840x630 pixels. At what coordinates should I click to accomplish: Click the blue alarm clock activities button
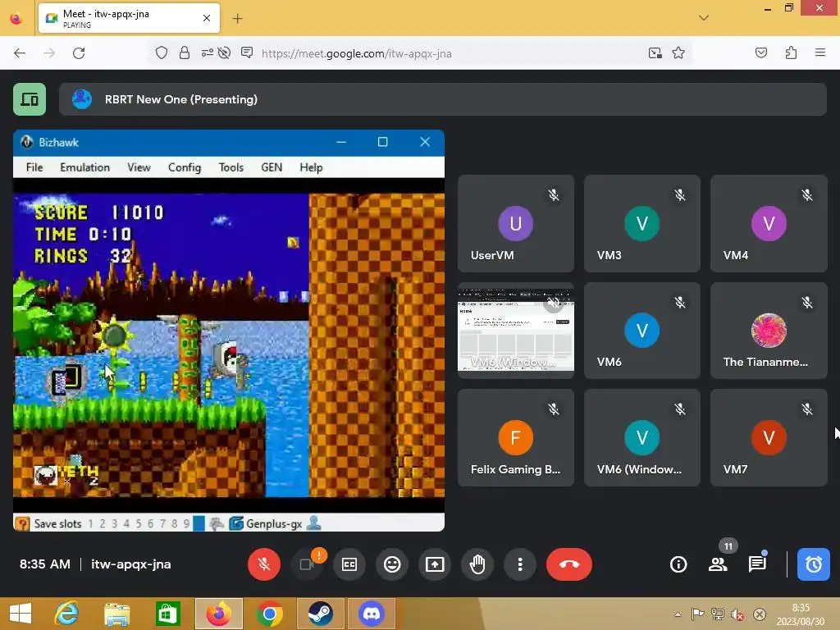tap(813, 564)
